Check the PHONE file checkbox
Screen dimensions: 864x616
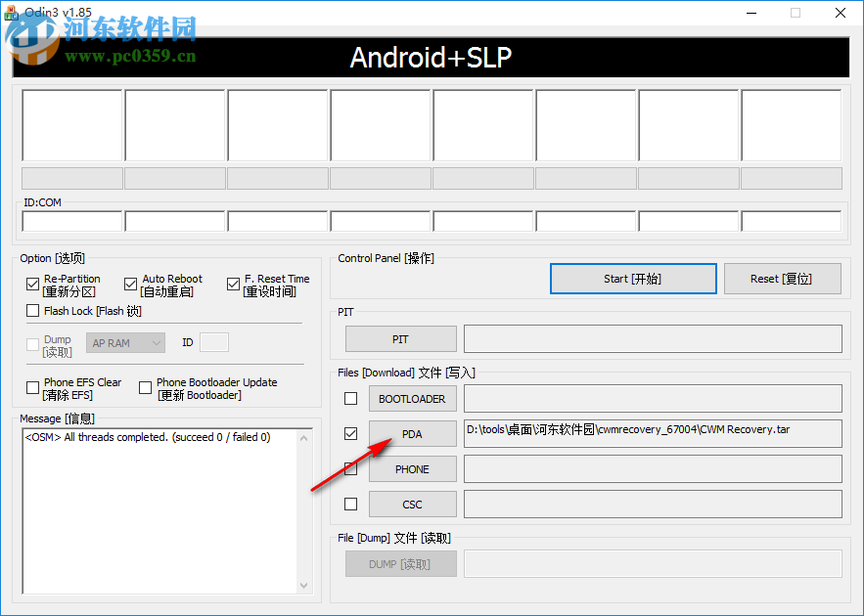click(x=349, y=468)
